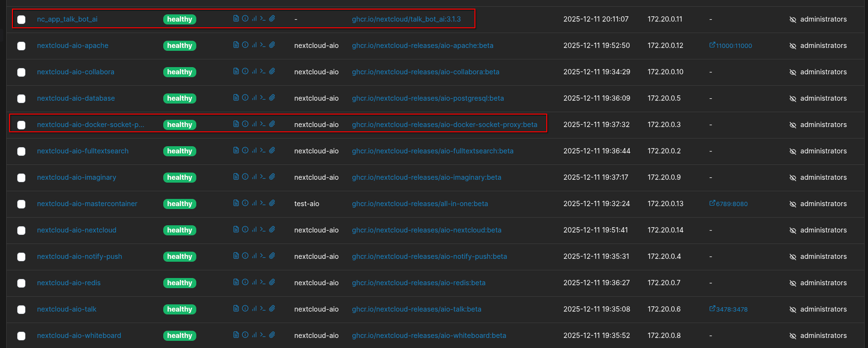868x348 pixels.
Task: Check the nextcloud-aio-whiteboard row checkbox
Action: click(x=22, y=336)
